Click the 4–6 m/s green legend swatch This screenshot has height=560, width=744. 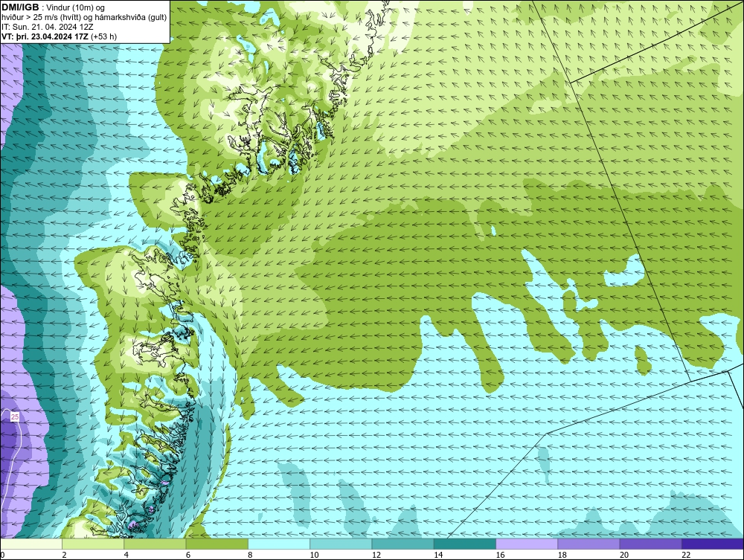click(155, 544)
